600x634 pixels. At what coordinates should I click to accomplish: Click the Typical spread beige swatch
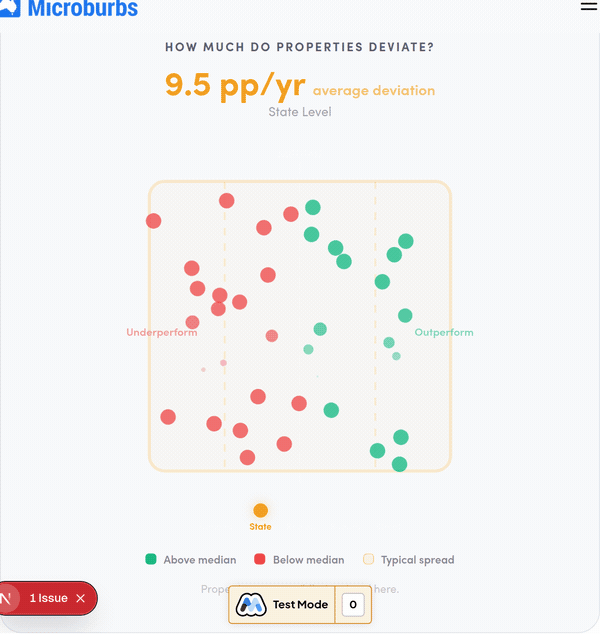(368, 560)
